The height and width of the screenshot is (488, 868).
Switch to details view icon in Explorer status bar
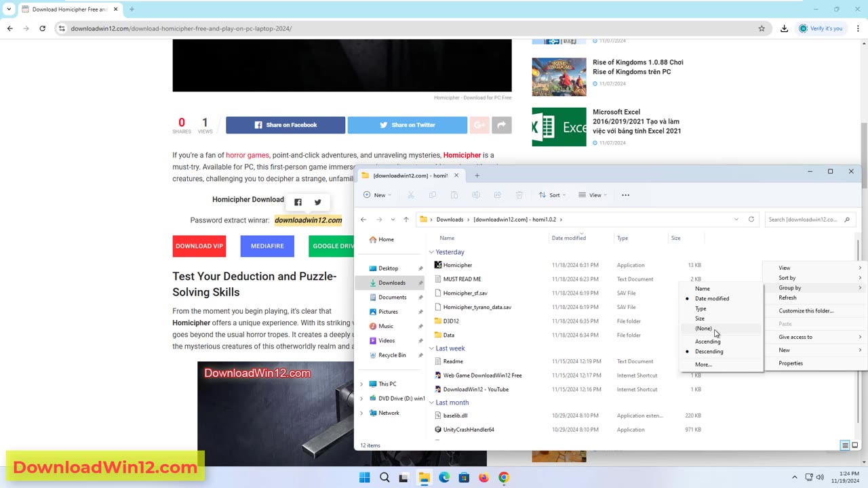point(844,445)
